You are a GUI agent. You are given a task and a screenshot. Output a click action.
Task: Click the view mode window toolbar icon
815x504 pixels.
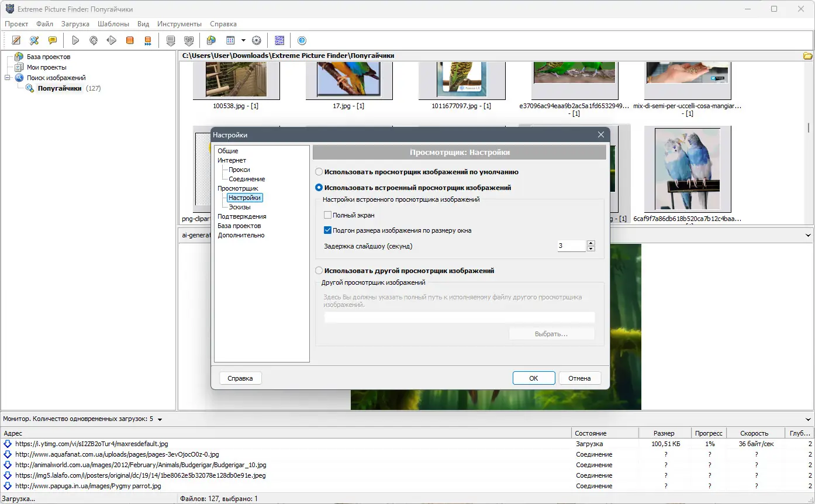pyautogui.click(x=230, y=40)
